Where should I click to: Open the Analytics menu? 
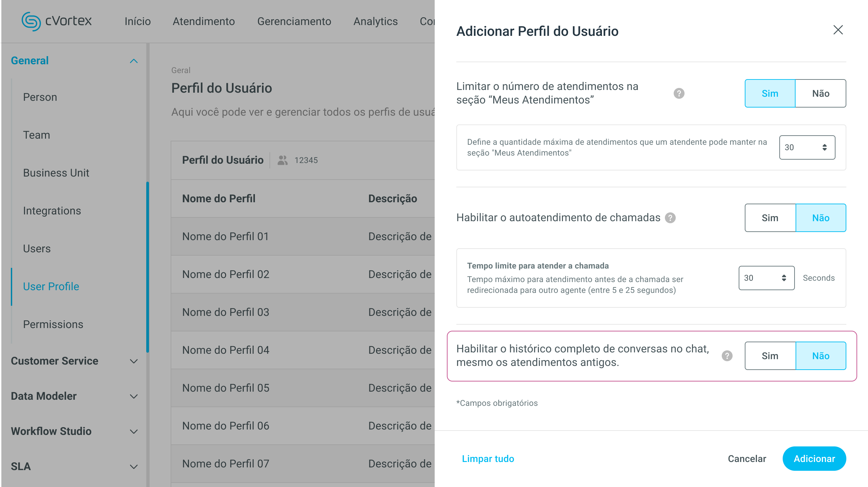point(375,21)
